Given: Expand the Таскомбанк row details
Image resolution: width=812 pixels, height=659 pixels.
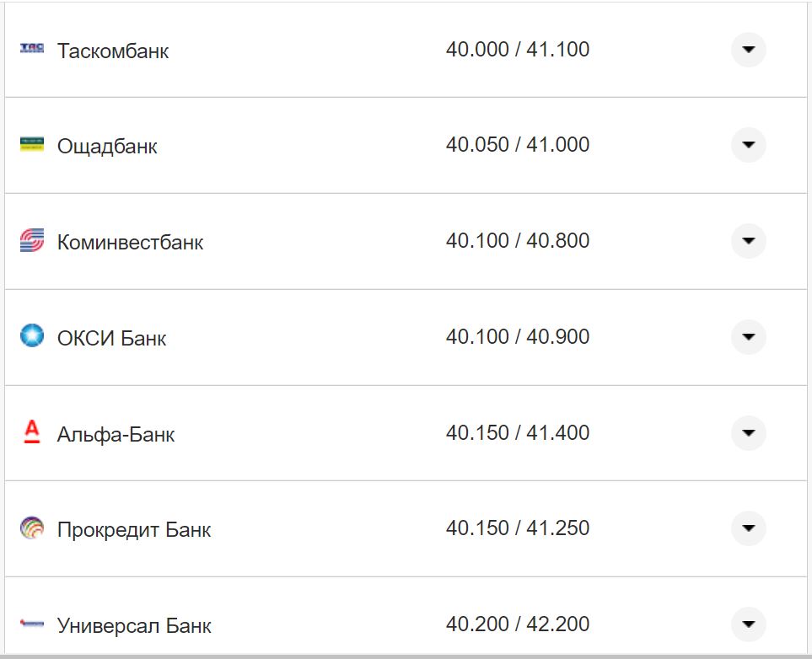Looking at the screenshot, I should 748,50.
